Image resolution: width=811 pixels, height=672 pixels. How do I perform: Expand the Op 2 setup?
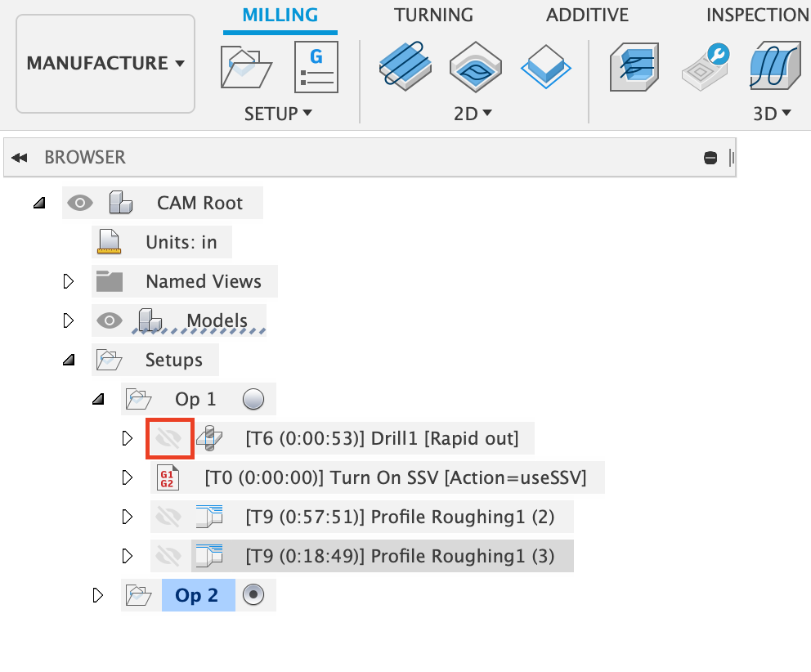point(98,595)
